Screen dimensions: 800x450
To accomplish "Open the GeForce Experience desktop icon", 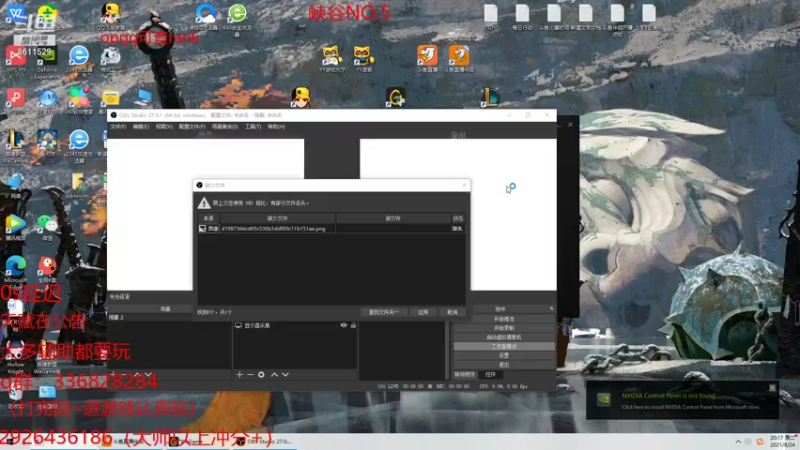I will pos(47,61).
